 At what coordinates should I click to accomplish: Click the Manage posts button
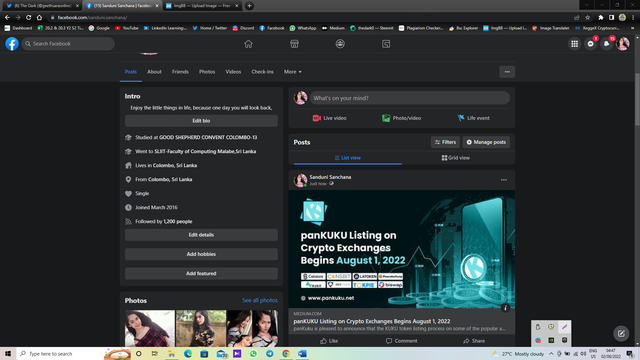pos(486,142)
